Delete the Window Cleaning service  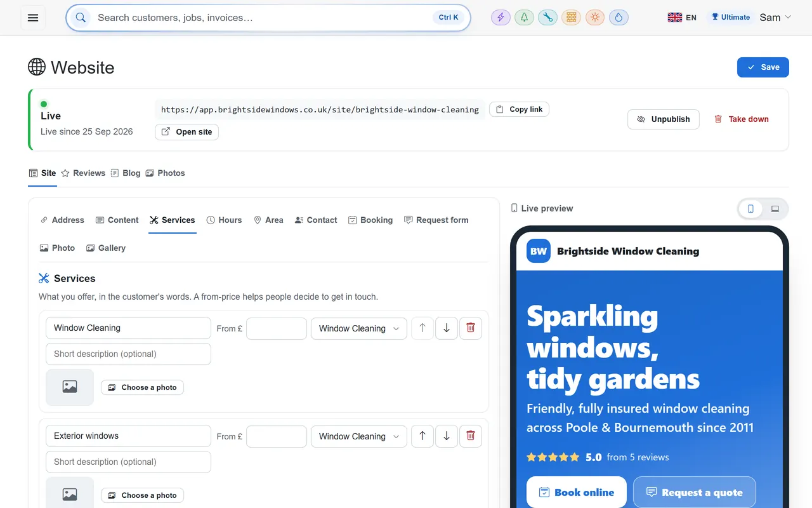click(471, 328)
